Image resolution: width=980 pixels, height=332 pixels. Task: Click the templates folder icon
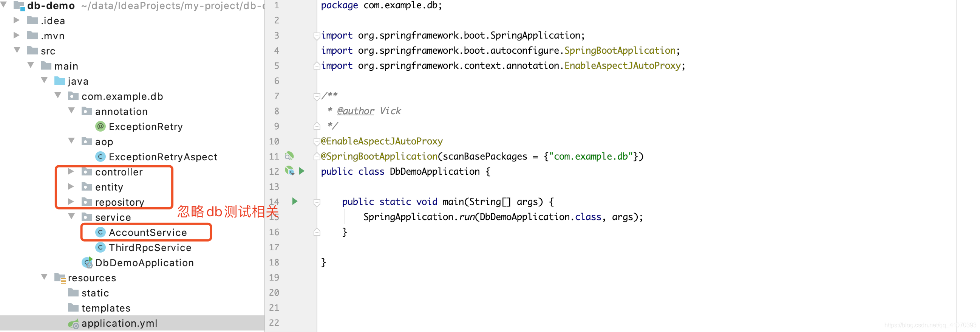(73, 307)
